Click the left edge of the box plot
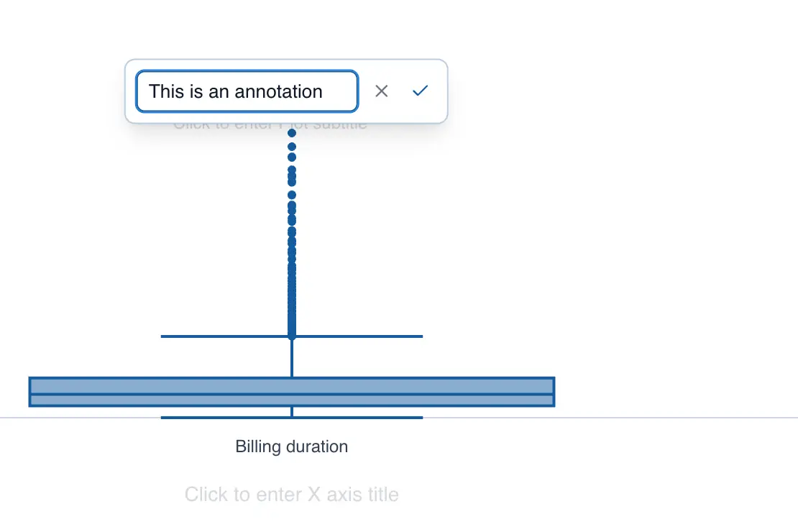Image resolution: width=798 pixels, height=532 pixels. (29, 391)
